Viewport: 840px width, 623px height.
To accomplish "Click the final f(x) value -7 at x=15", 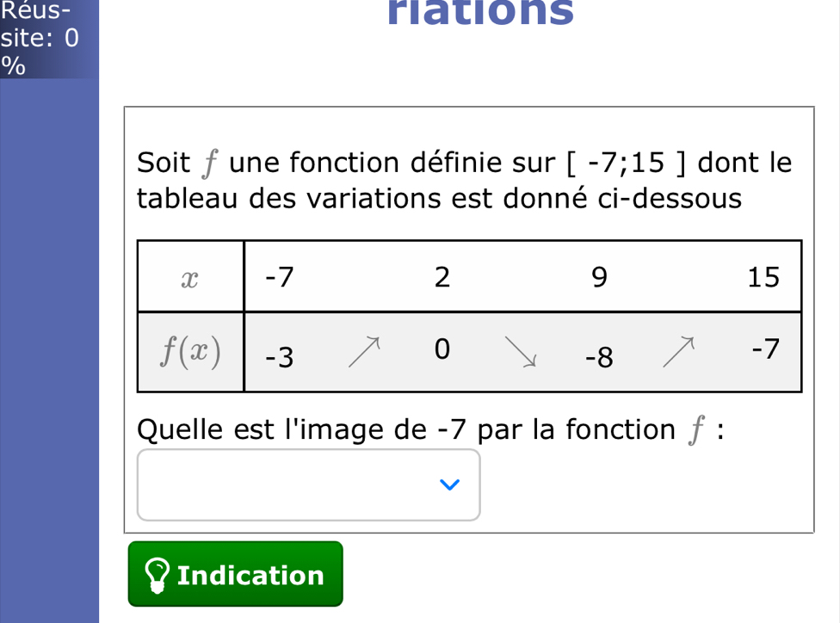I will point(765,349).
